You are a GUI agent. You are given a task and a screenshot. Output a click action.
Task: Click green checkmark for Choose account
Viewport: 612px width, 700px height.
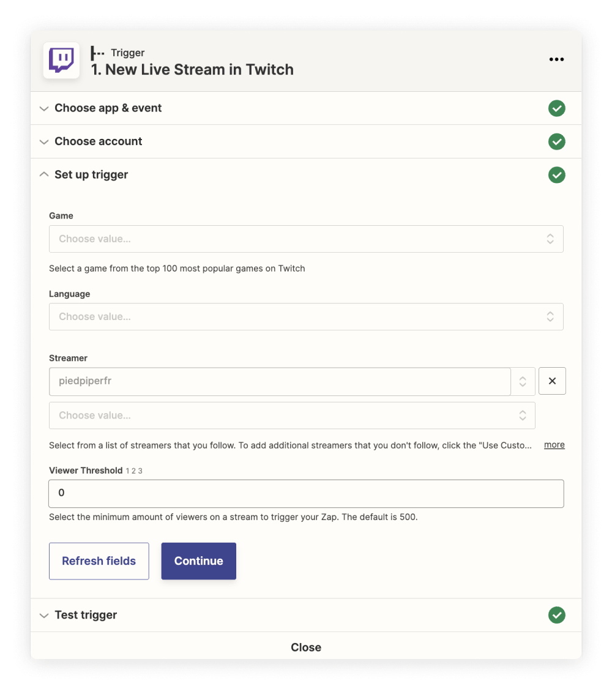point(557,141)
